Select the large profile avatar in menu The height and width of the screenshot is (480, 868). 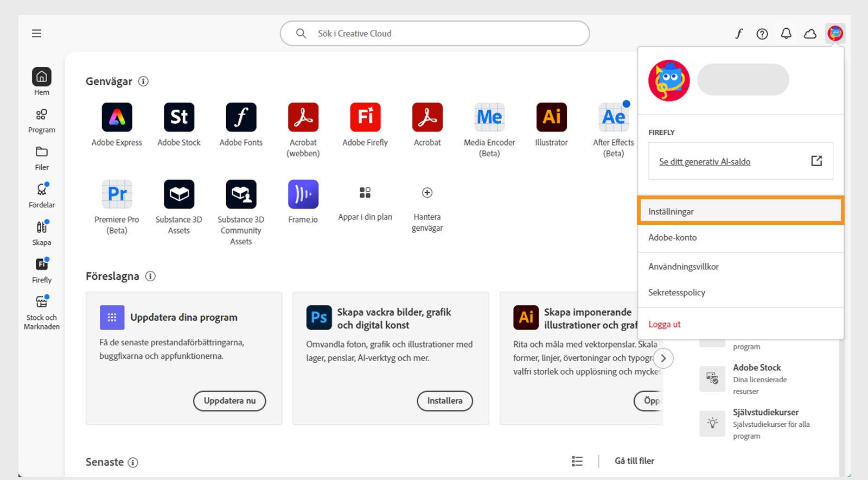click(x=669, y=81)
